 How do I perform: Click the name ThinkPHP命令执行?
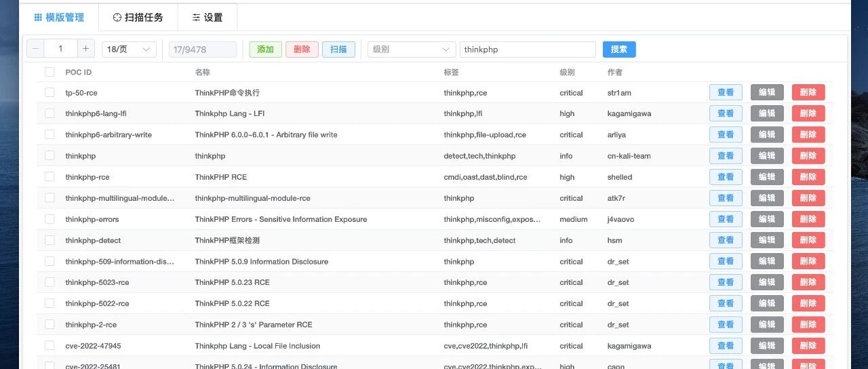(x=227, y=92)
